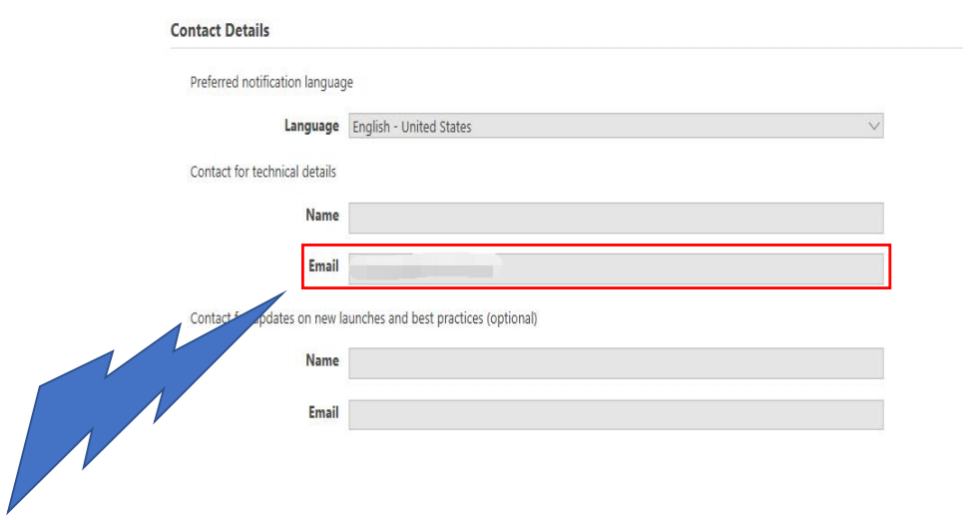Click the "Email" label inside red box
The image size is (980, 520).
pyautogui.click(x=323, y=266)
